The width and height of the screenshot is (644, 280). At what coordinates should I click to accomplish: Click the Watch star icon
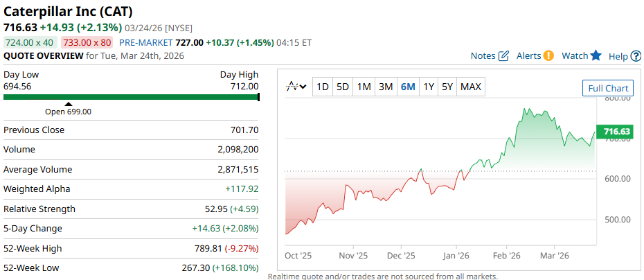click(596, 56)
